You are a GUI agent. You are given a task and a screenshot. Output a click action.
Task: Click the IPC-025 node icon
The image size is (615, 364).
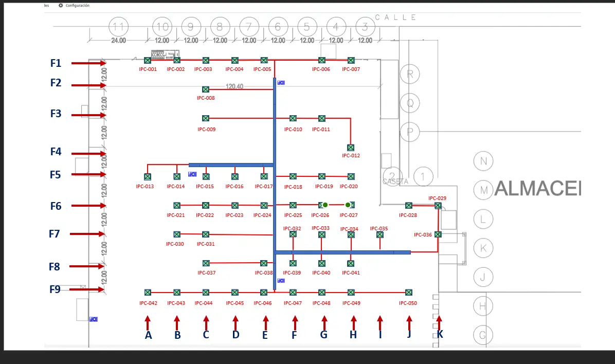293,205
